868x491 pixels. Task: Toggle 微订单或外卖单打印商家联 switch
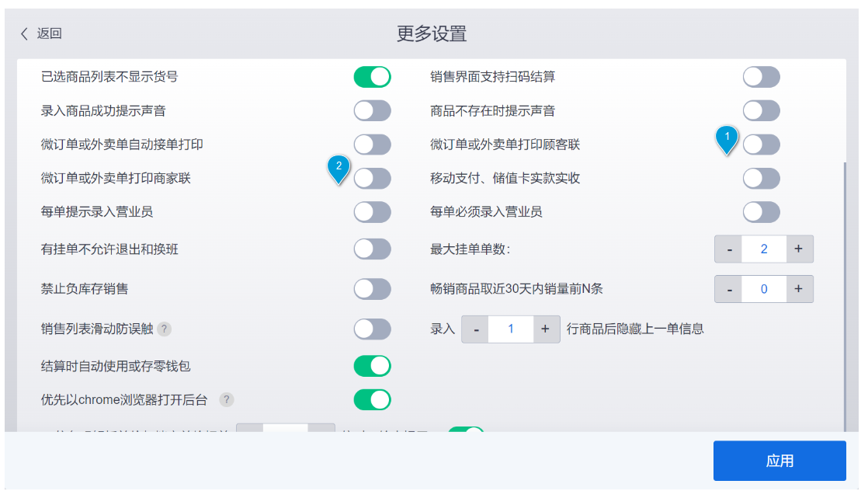pyautogui.click(x=373, y=179)
